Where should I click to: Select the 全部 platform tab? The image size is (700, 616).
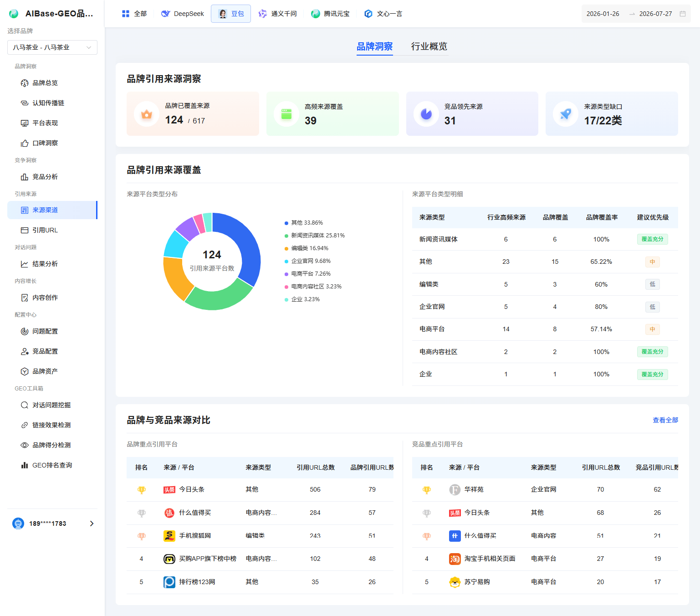click(x=134, y=14)
